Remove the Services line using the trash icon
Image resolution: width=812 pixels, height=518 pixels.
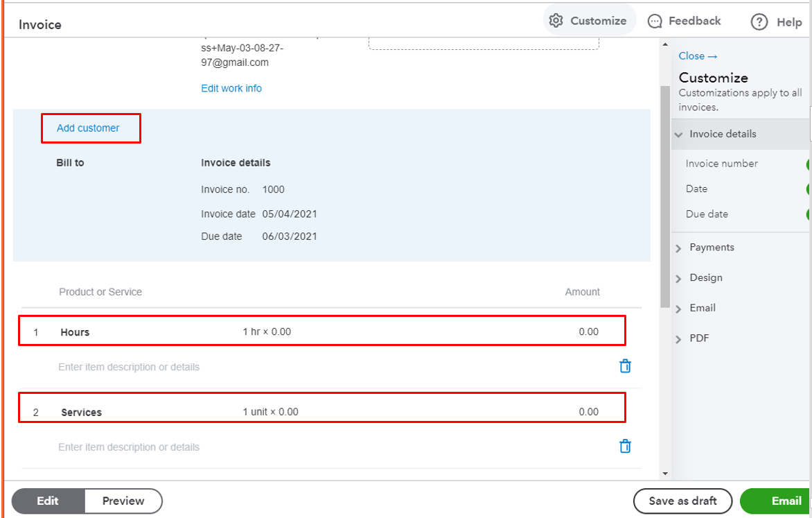pyautogui.click(x=625, y=447)
